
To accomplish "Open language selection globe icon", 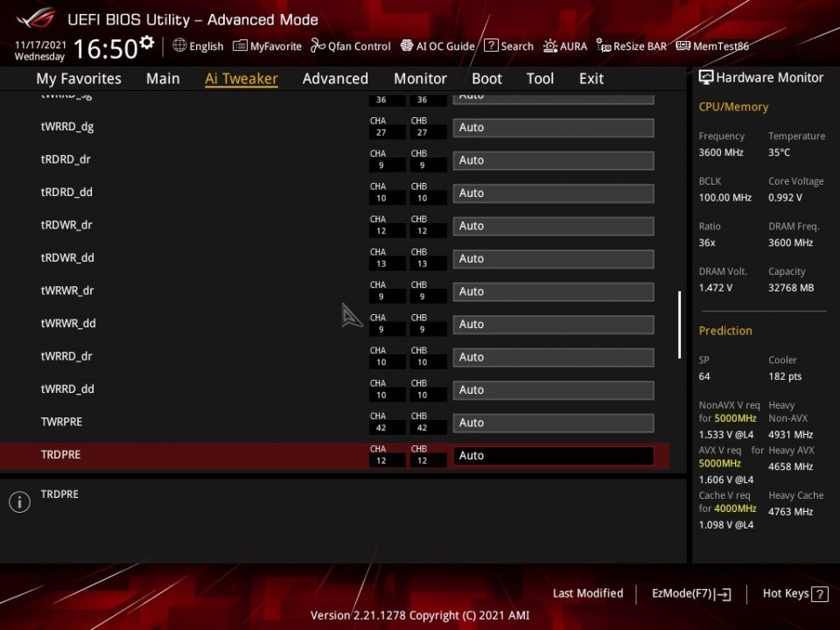I will point(179,45).
